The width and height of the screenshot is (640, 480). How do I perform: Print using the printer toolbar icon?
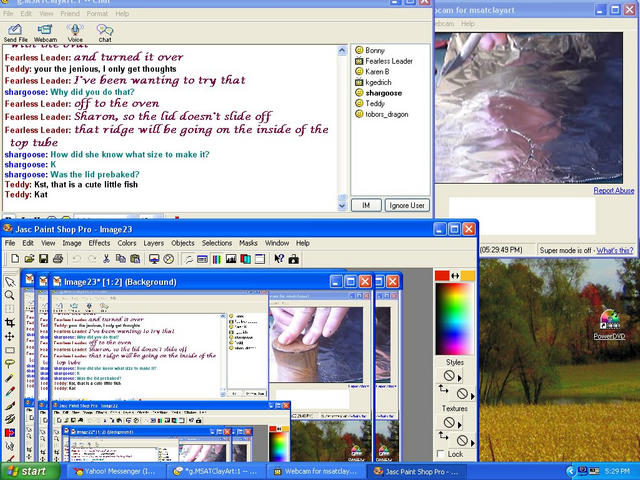click(58, 259)
